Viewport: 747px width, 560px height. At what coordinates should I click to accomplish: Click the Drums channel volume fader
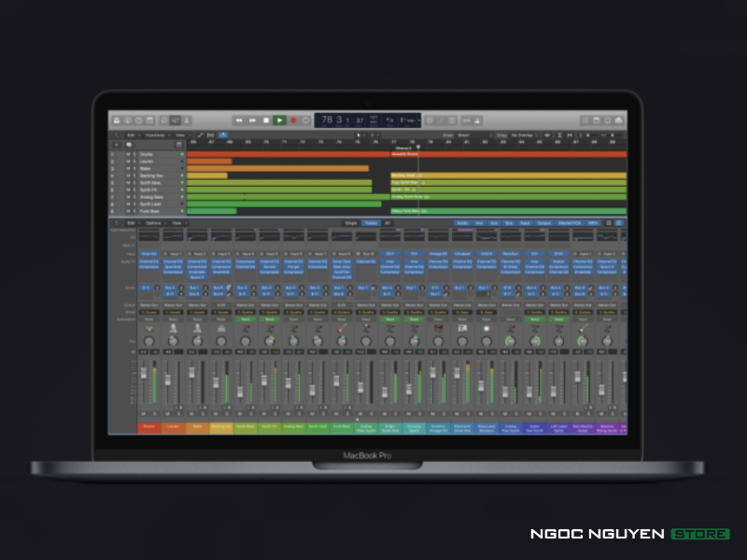pos(144,373)
